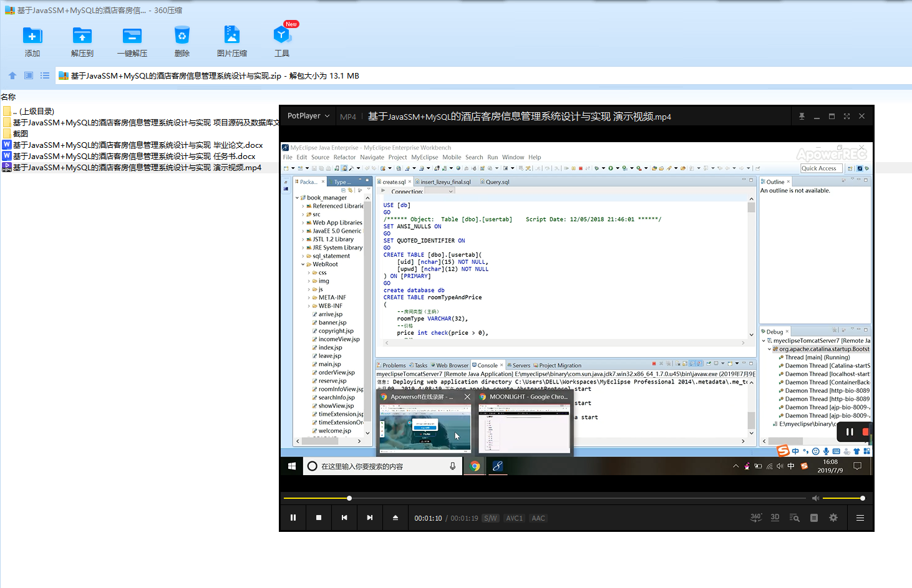Collapse the book_manager project node
The image size is (912, 588).
click(x=297, y=198)
